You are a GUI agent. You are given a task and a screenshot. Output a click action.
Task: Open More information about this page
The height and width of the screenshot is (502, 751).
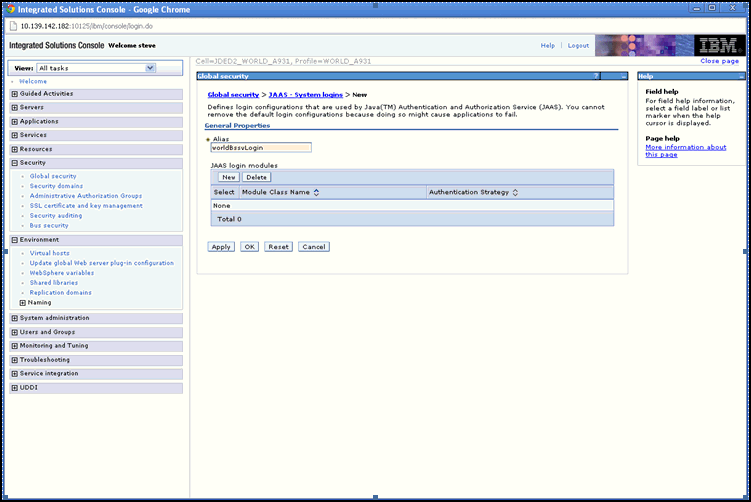pos(685,151)
